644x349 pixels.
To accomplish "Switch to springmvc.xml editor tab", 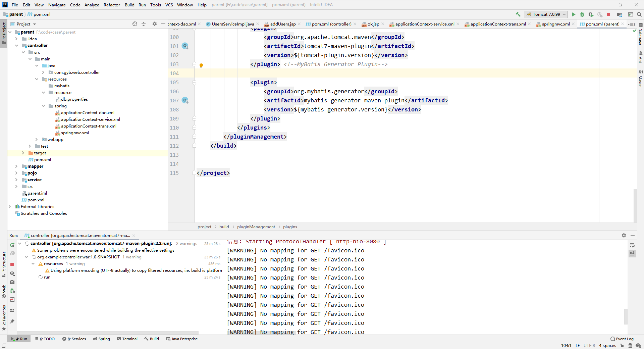I will pos(555,24).
